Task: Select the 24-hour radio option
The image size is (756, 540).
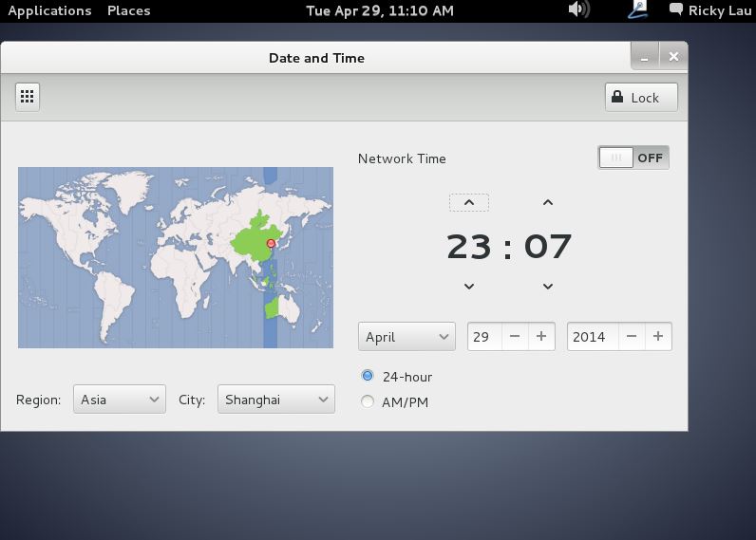Action: [x=368, y=377]
